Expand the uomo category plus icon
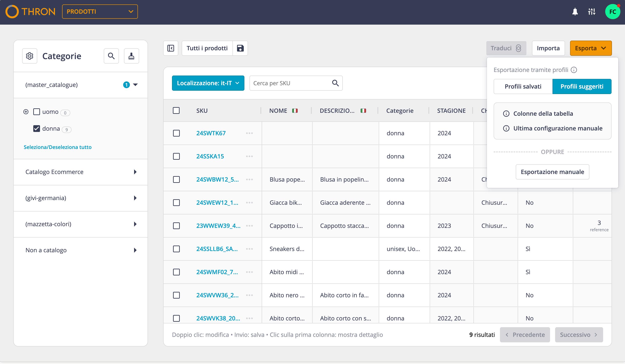This screenshot has width=625, height=364. 26,112
